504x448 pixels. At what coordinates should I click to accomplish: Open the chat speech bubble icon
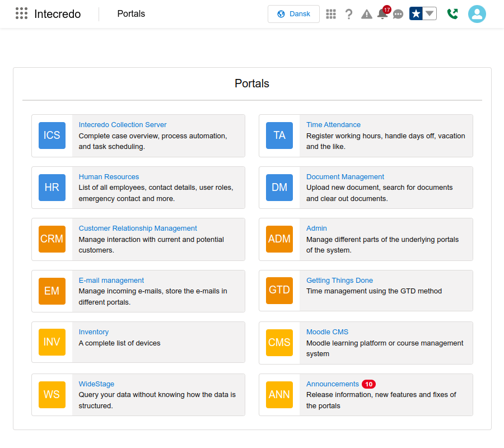(x=398, y=14)
